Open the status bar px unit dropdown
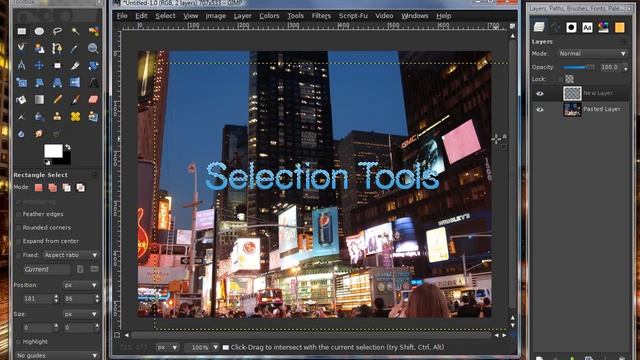The image size is (640, 360). [x=167, y=347]
